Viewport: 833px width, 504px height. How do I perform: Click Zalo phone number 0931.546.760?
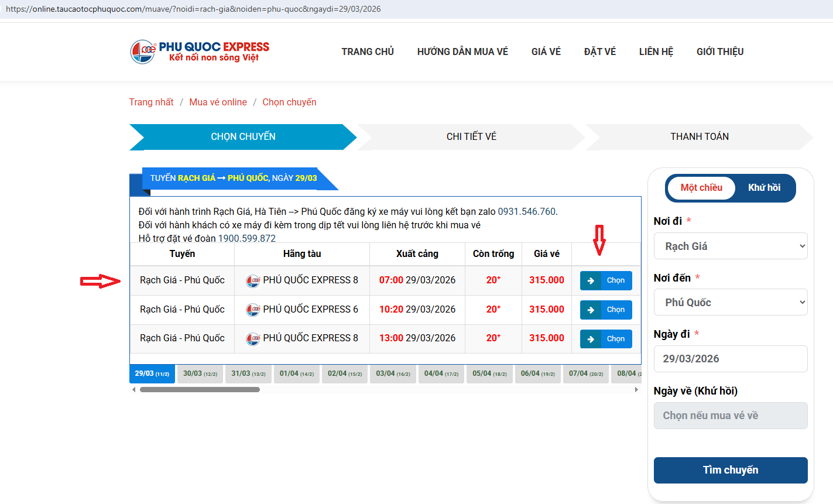click(x=526, y=211)
